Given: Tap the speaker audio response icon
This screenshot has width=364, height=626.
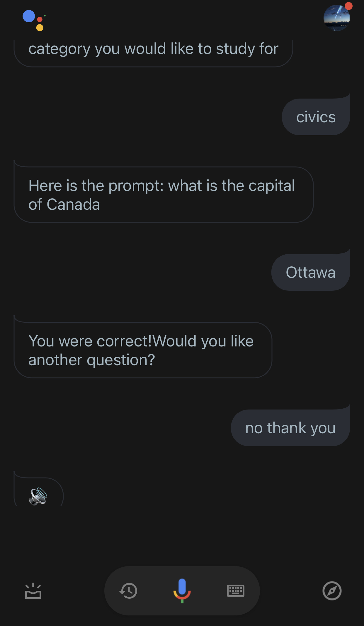Looking at the screenshot, I should 38,496.
